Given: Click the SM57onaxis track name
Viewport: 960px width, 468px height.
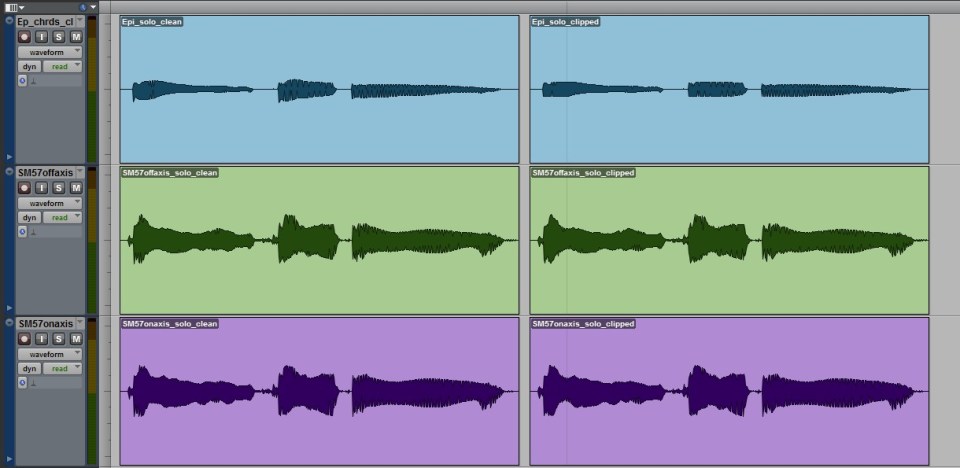Looking at the screenshot, I should pyautogui.click(x=45, y=323).
